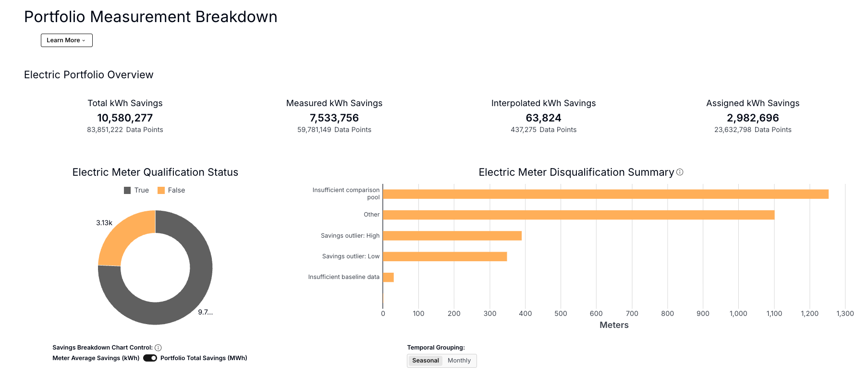Click the Savings outlier: Low bar
Screen dimensions: 868x375
click(x=445, y=256)
